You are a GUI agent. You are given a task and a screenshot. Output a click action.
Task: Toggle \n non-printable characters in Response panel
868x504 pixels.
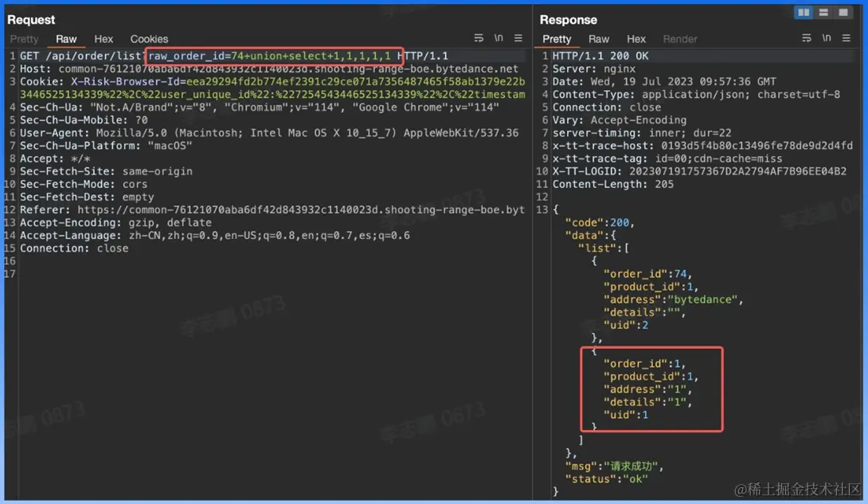pos(827,38)
